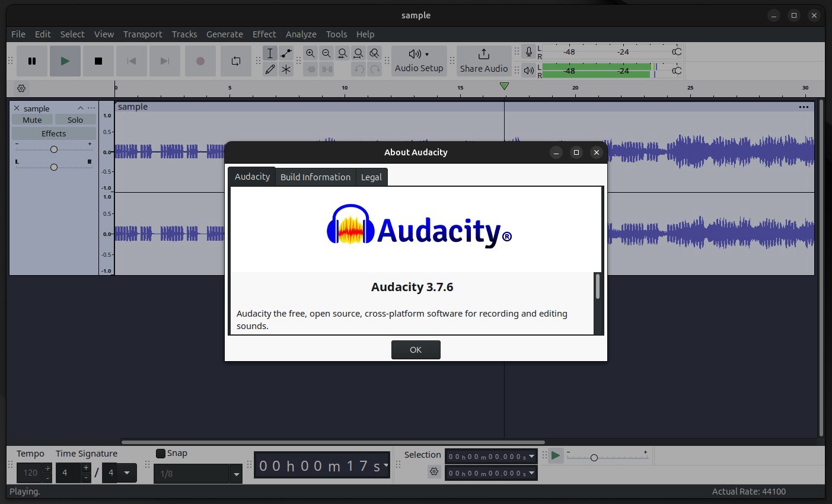Screen dimensions: 832x504
Task: Mute the sample track
Action: click(31, 119)
